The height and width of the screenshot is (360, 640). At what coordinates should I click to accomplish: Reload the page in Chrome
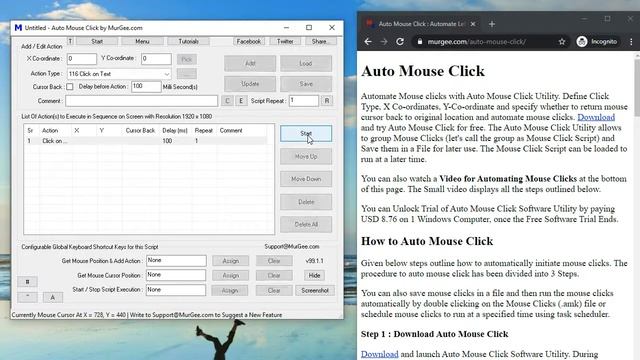pos(400,42)
